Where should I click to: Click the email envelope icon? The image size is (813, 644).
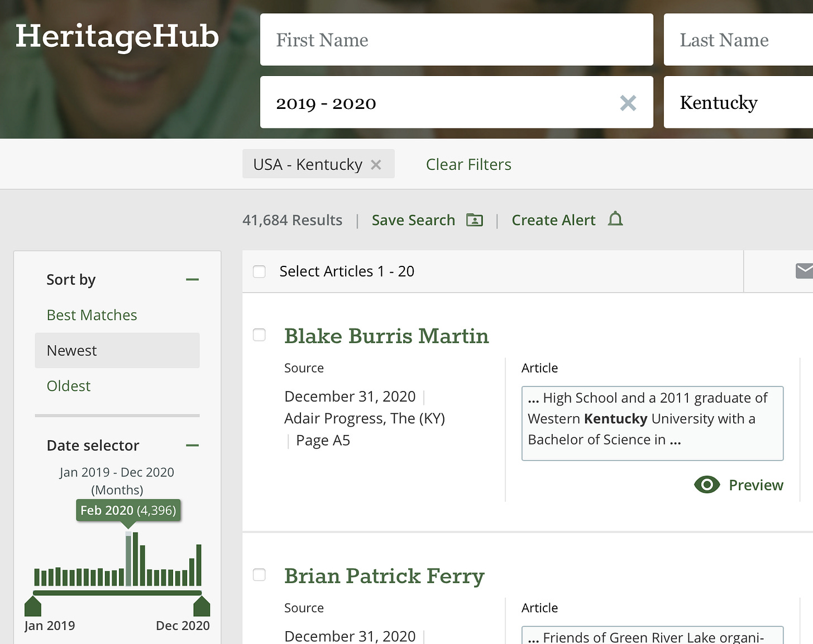point(804,271)
